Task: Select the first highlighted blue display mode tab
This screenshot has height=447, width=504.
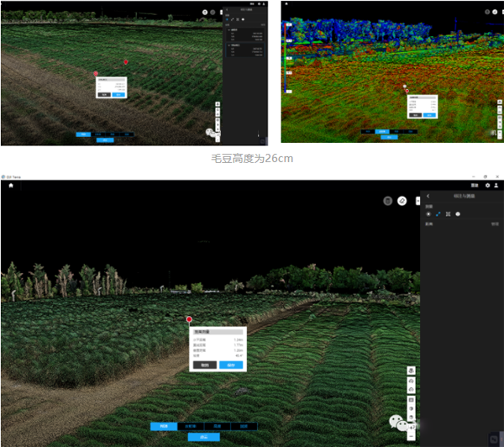Action: (164, 426)
